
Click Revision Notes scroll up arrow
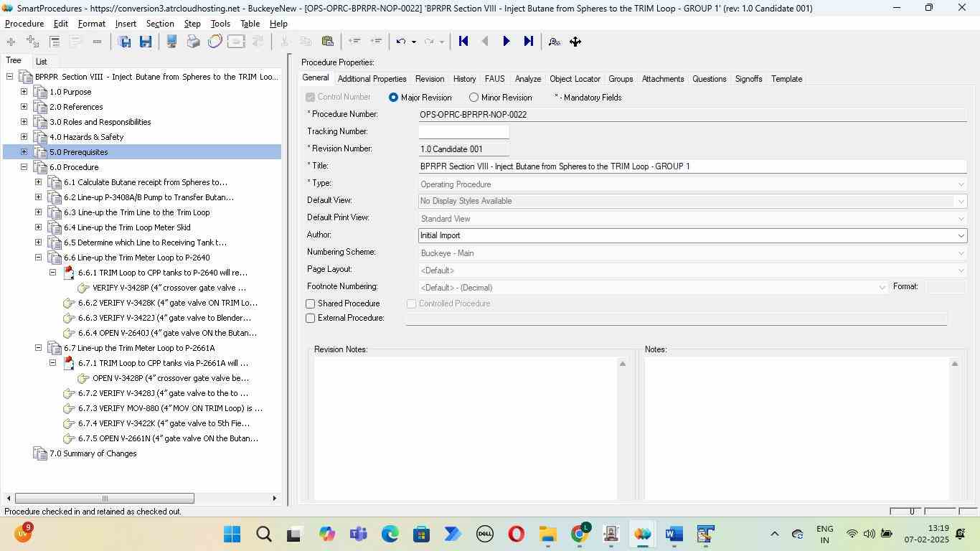click(x=622, y=364)
